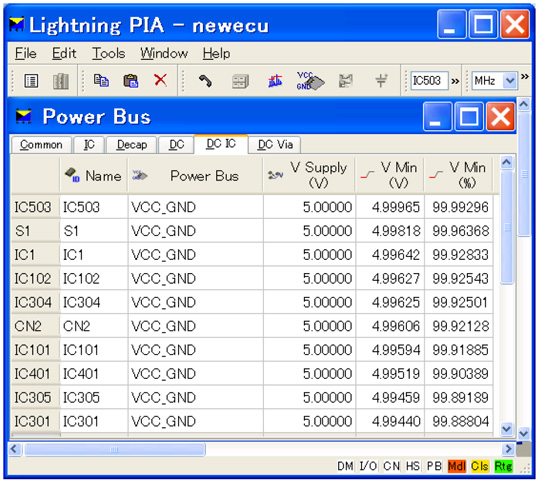Select the CN2 row header
This screenshot has height=482, width=540.
pyautogui.click(x=35, y=326)
